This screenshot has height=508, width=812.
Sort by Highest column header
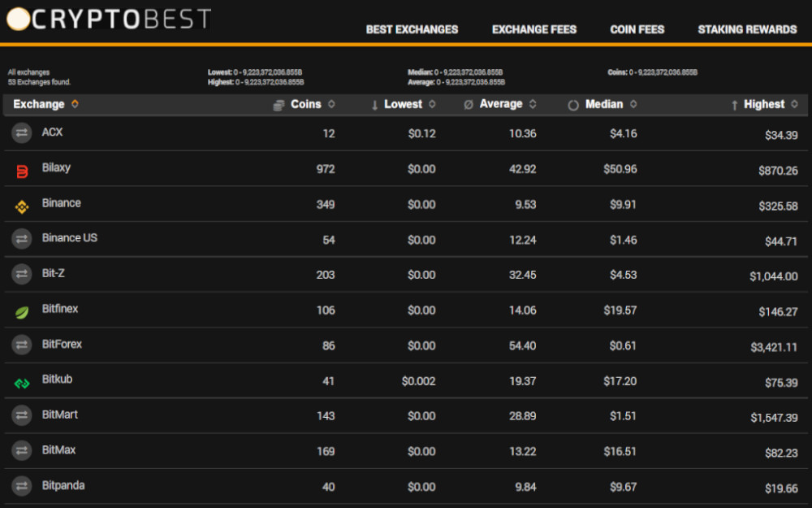click(x=764, y=104)
